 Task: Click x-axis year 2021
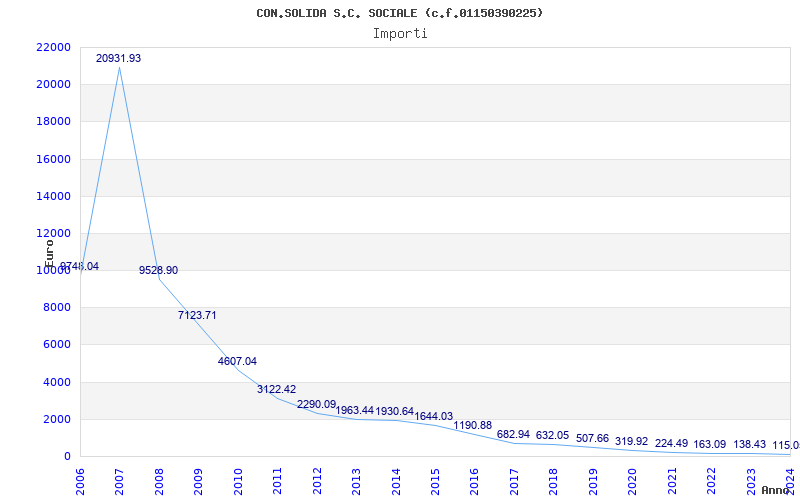[671, 481]
